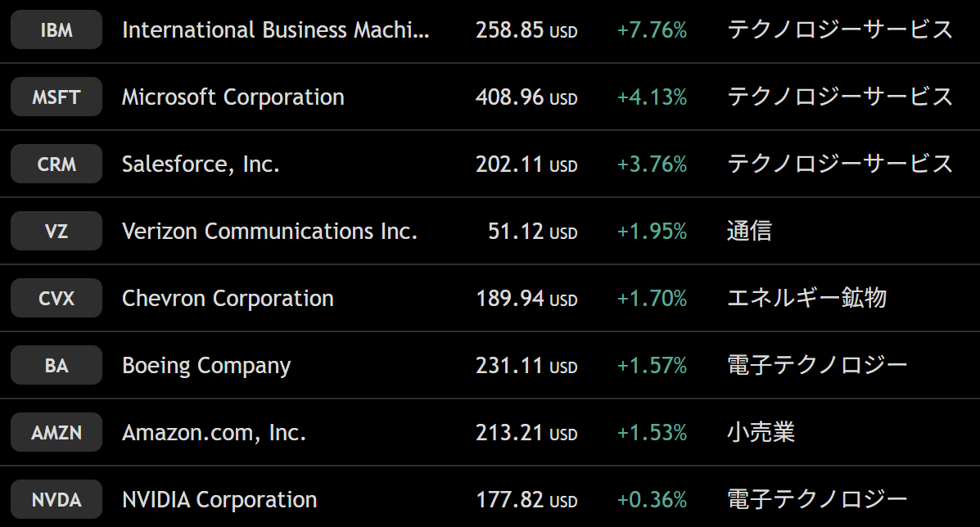Open the Salesforce, Inc. stock page
The height and width of the screenshot is (527, 980).
point(201,164)
